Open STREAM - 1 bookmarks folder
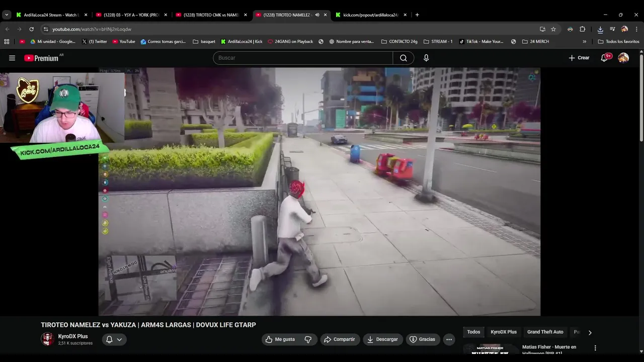 pos(438,42)
